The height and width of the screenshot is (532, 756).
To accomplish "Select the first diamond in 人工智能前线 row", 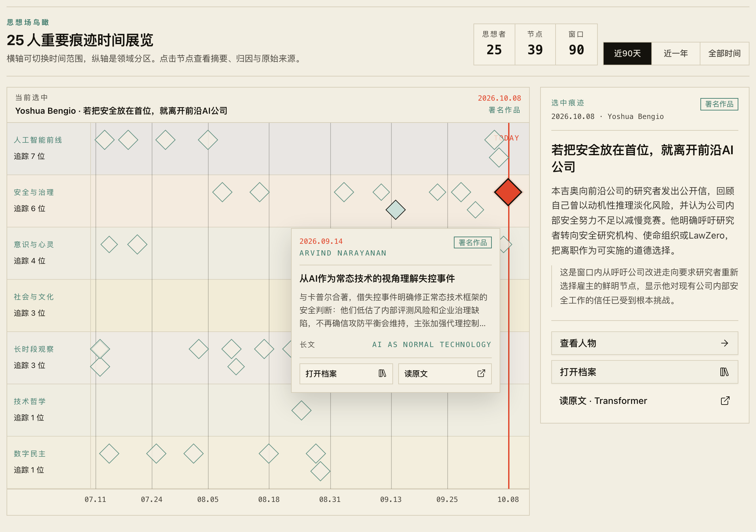I will [x=104, y=140].
